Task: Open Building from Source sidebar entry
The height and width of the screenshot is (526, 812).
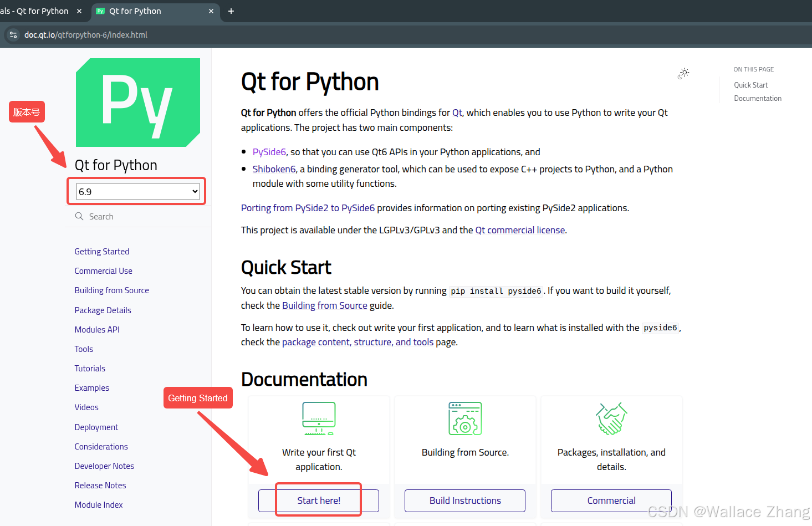Action: (x=112, y=290)
